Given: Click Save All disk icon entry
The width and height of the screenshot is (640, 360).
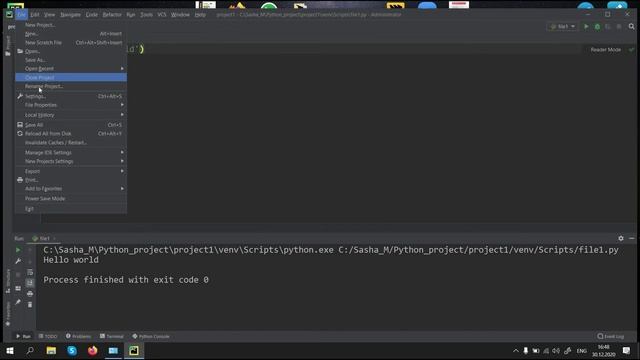Looking at the screenshot, I should pos(71,125).
